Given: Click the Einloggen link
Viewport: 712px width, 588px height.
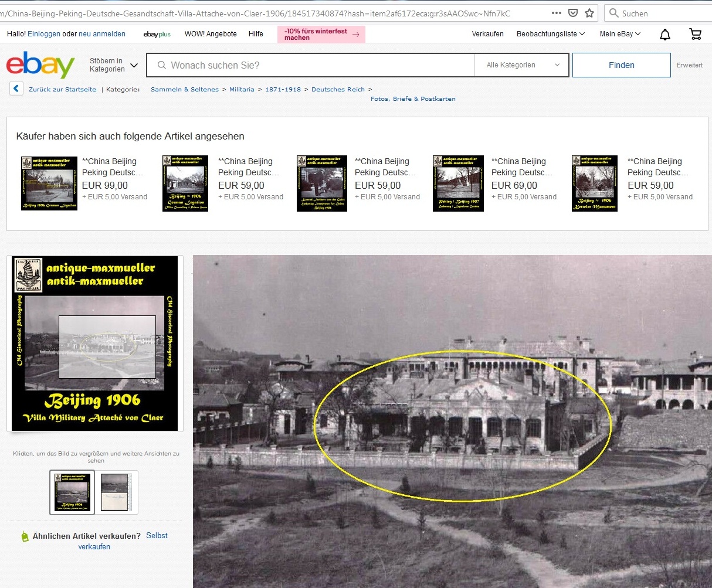Looking at the screenshot, I should pos(43,34).
